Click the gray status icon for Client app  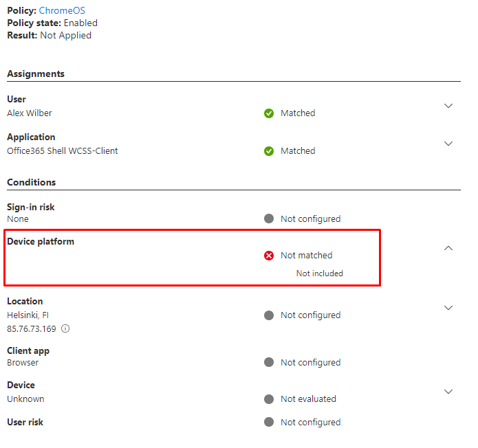click(x=269, y=363)
